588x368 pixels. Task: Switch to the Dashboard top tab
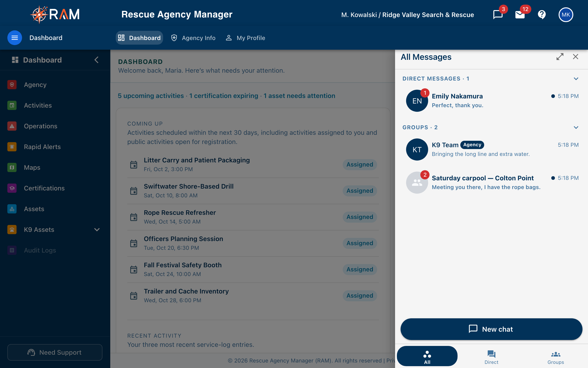point(139,38)
